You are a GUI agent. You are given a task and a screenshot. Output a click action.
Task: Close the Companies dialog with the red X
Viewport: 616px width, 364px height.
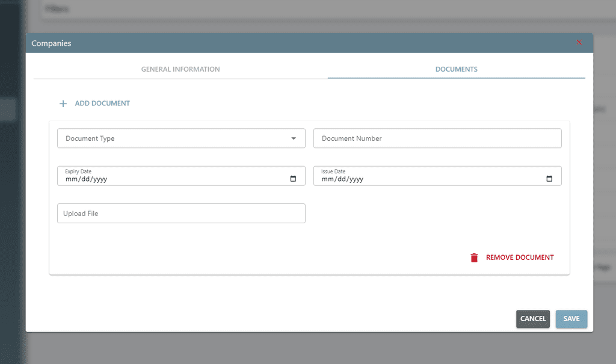coord(579,43)
